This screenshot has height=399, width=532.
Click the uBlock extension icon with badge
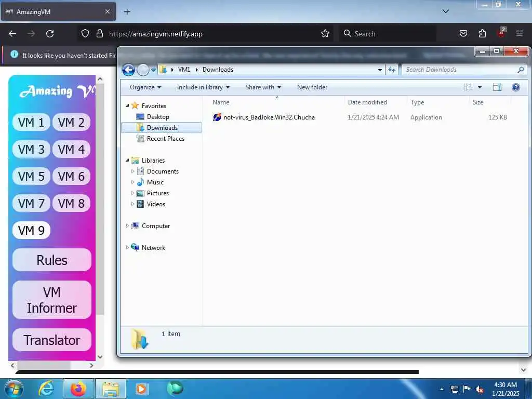point(501,33)
